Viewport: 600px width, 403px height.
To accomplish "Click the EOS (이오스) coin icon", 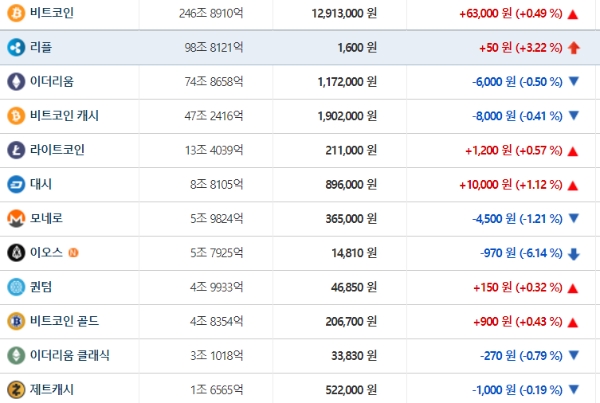I will 16,253.
